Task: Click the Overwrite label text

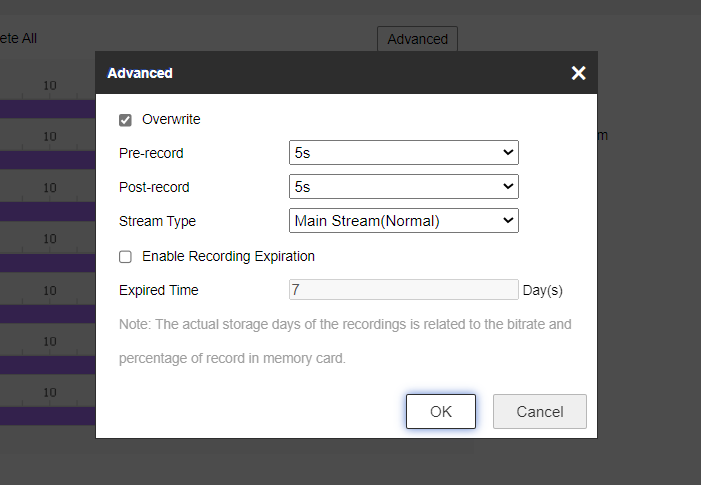Action: click(171, 119)
